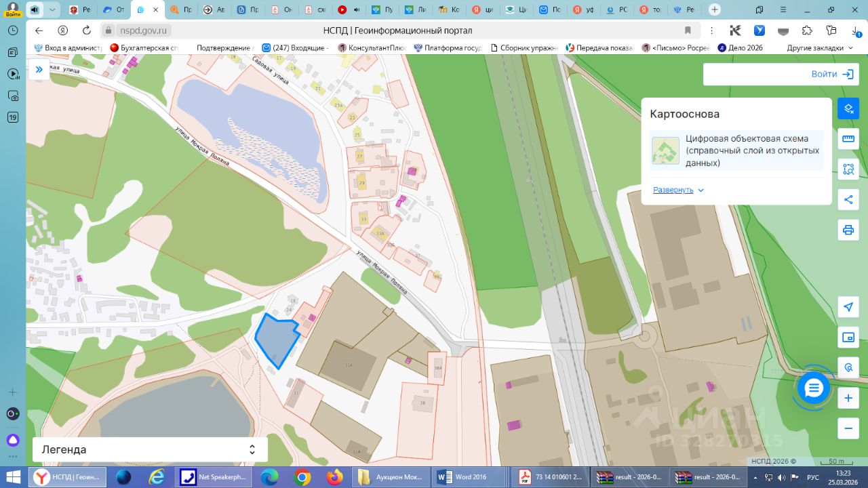Open the PDF 73 14 010601 taskbar item
This screenshot has width=868, height=488.
click(550, 476)
